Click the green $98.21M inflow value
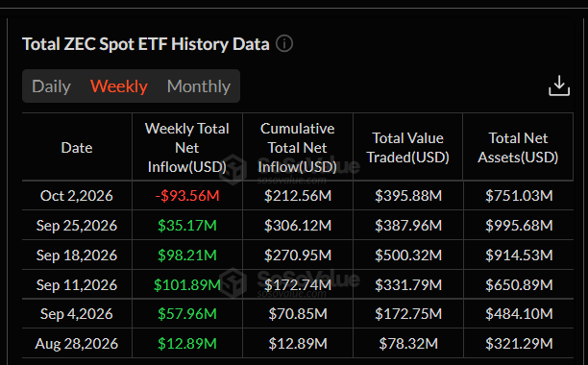588x365 pixels. coord(187,255)
